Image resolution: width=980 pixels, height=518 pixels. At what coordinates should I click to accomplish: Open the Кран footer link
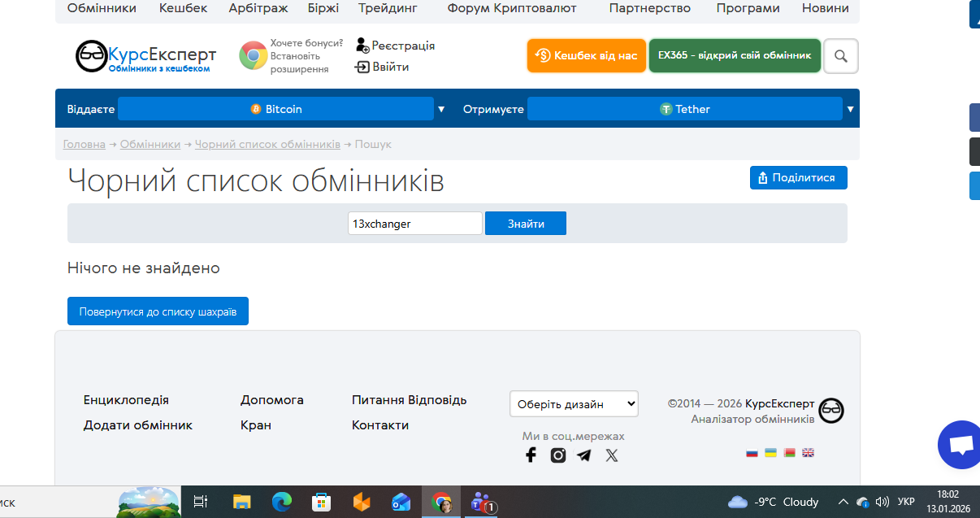256,425
